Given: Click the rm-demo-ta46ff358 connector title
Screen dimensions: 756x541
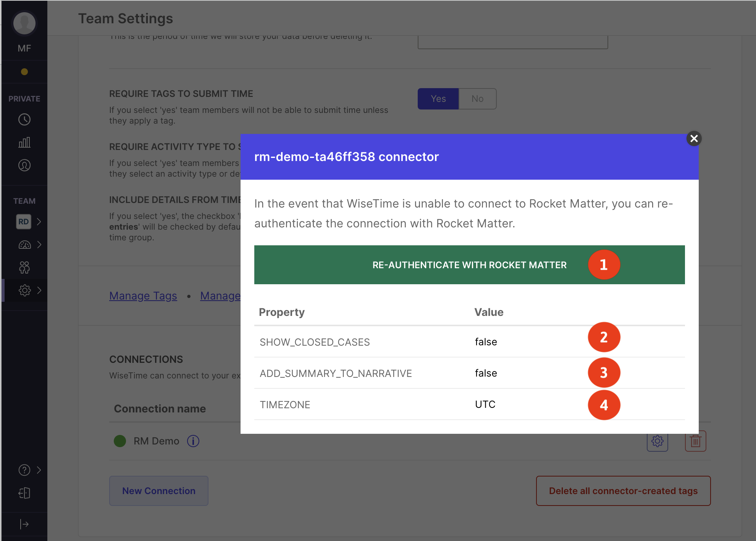Looking at the screenshot, I should pyautogui.click(x=346, y=157).
